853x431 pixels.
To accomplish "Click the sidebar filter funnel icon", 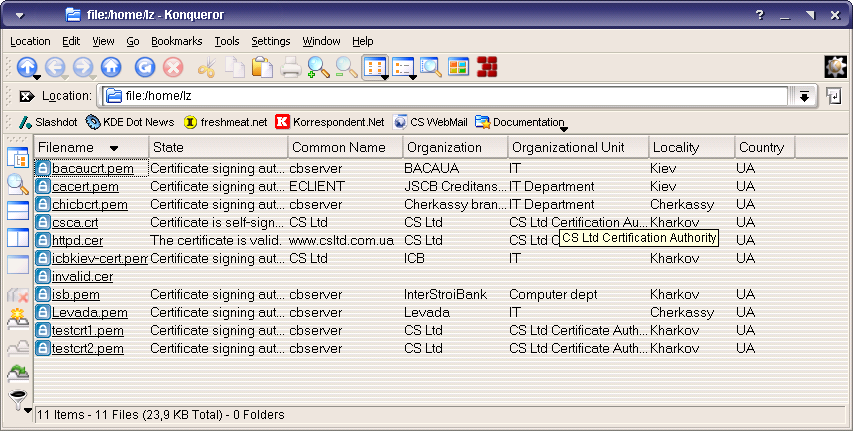I will click(18, 400).
